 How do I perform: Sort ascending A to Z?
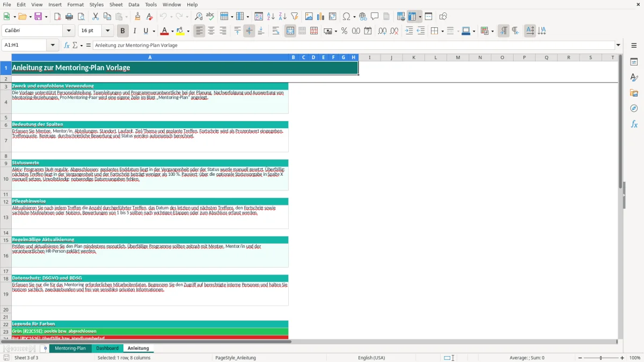[271, 17]
